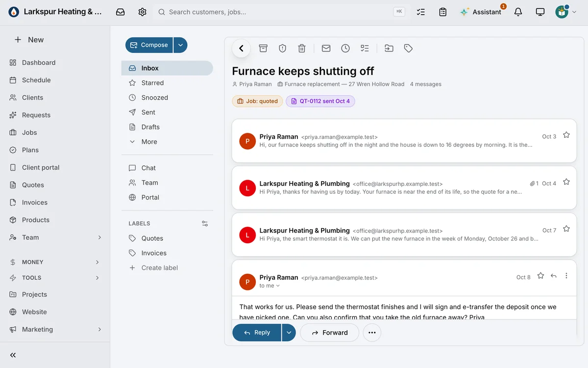Click the Reply button

[257, 333]
